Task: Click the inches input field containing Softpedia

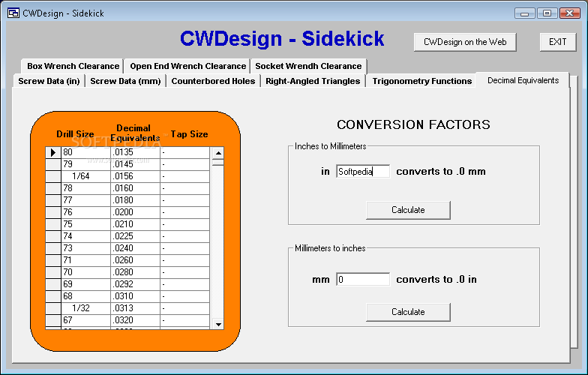Action: 363,171
